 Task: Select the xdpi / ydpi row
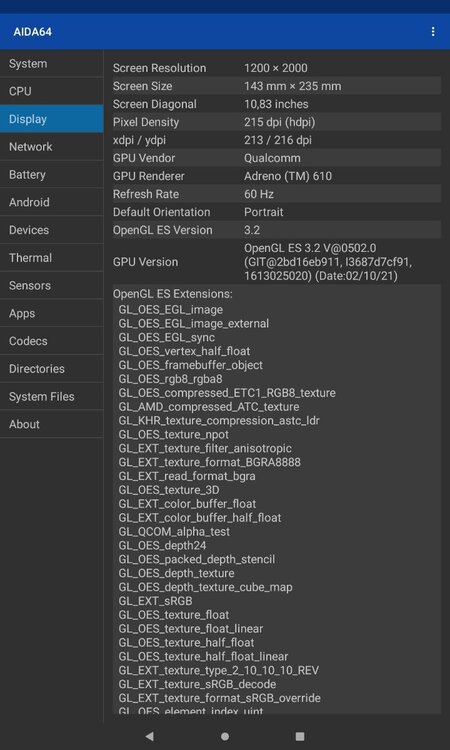tap(276, 140)
